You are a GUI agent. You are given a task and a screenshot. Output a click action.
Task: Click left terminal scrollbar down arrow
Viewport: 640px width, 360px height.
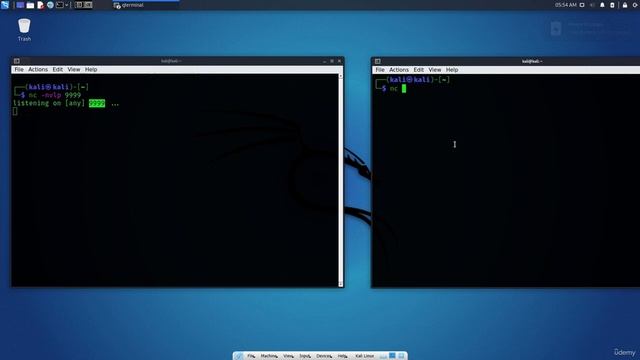(x=341, y=284)
